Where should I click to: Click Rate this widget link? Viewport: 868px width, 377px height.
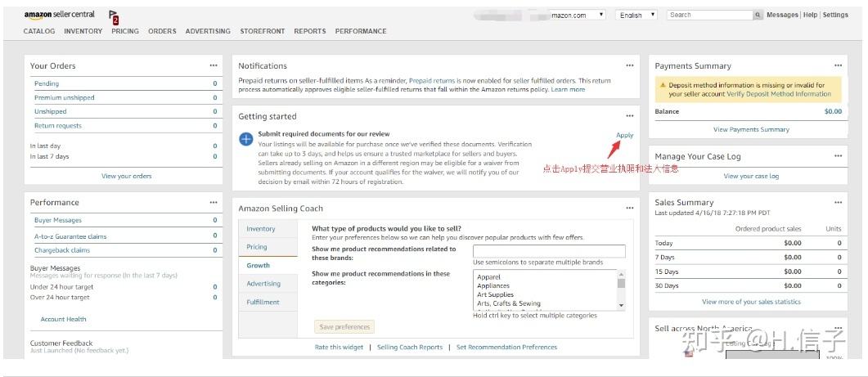pos(339,347)
